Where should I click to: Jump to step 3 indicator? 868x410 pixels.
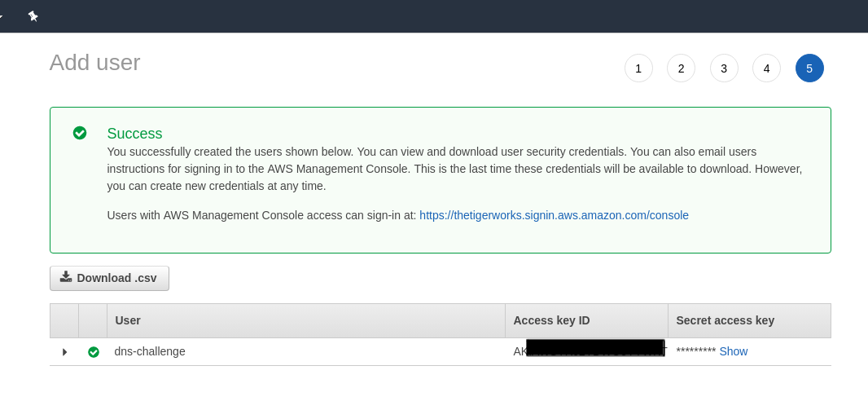point(724,68)
